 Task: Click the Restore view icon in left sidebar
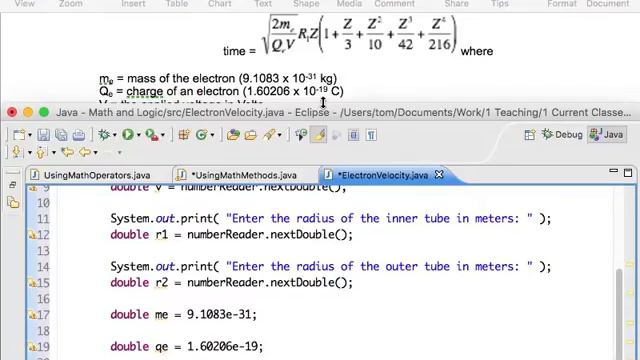pyautogui.click(x=12, y=185)
